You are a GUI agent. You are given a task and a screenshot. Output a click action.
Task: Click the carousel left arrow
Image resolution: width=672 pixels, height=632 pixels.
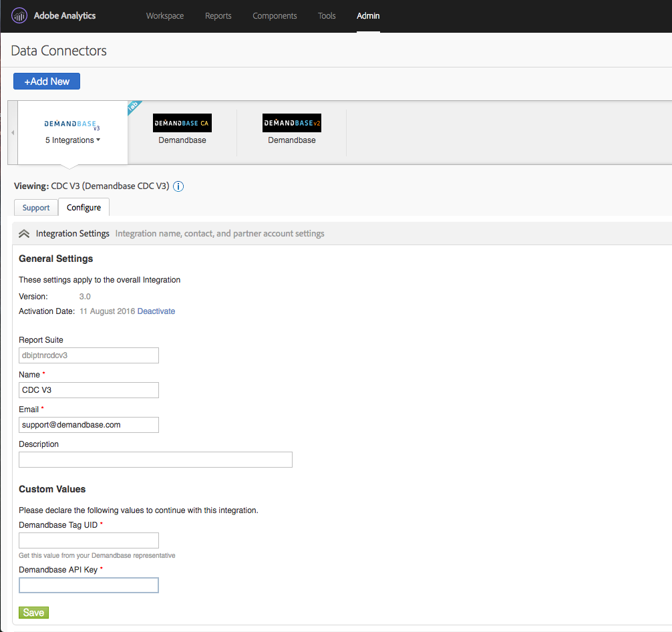pos(13,133)
